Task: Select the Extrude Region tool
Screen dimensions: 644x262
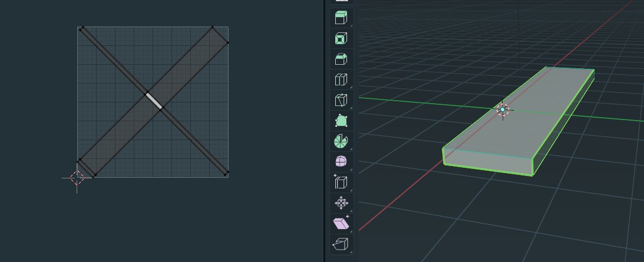Action: tap(341, 18)
